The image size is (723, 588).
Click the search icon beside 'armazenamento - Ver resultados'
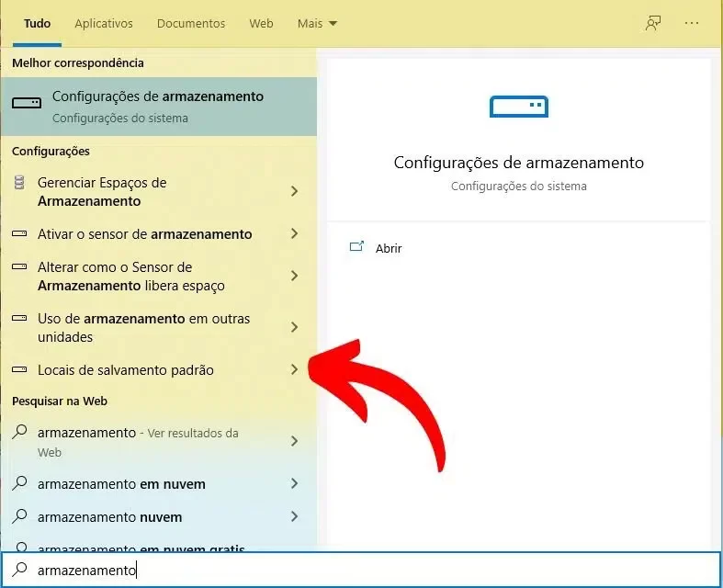19,432
